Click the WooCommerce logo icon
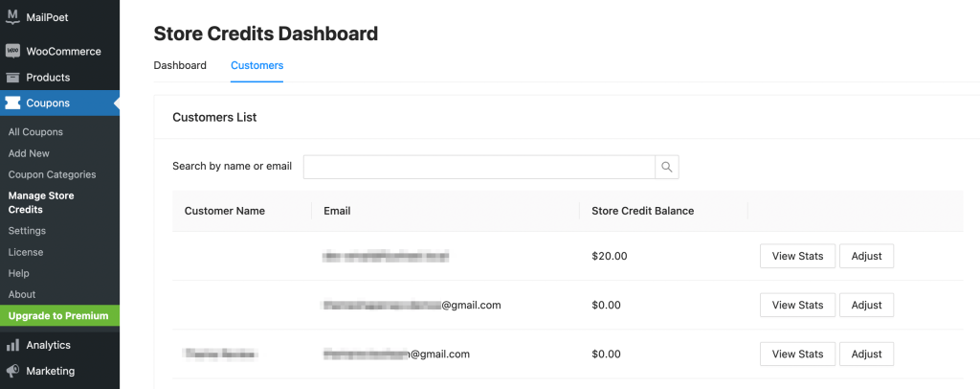Screen dimensions: 980x389 click(12, 52)
